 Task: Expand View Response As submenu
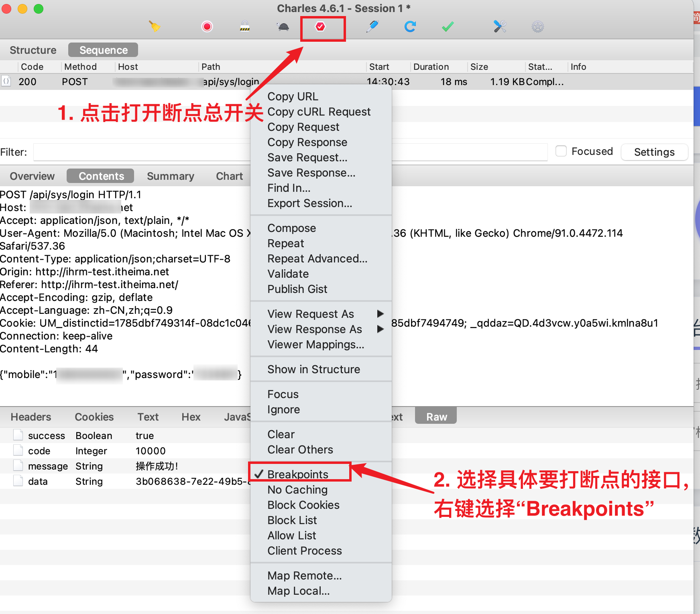pos(321,329)
